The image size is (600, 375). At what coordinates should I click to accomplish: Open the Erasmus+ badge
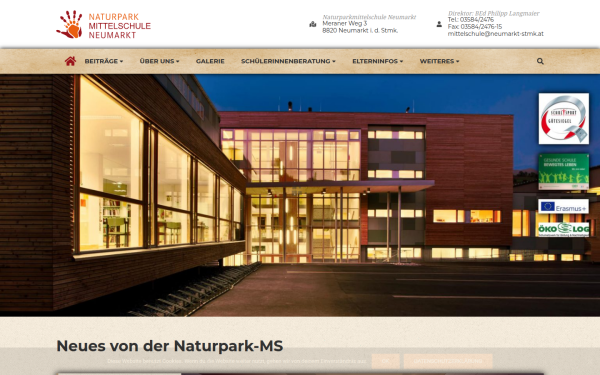(x=563, y=206)
